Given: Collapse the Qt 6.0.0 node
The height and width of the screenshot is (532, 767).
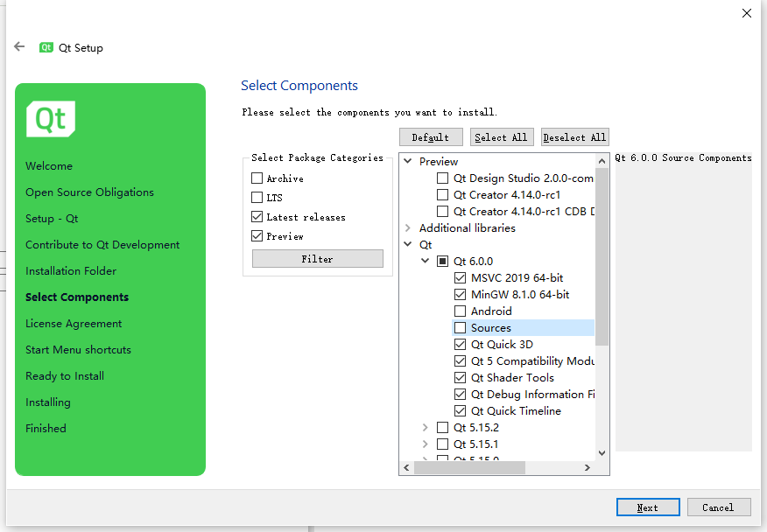Looking at the screenshot, I should point(425,261).
